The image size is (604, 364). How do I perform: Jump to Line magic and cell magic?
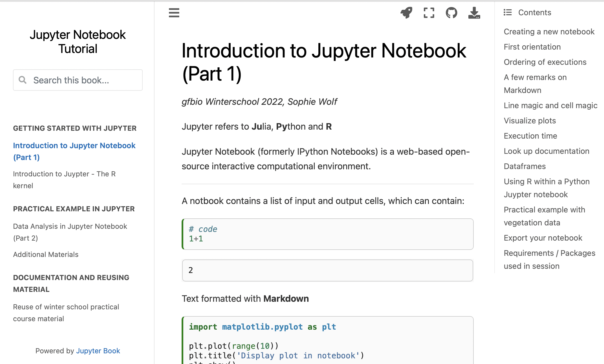pos(550,105)
